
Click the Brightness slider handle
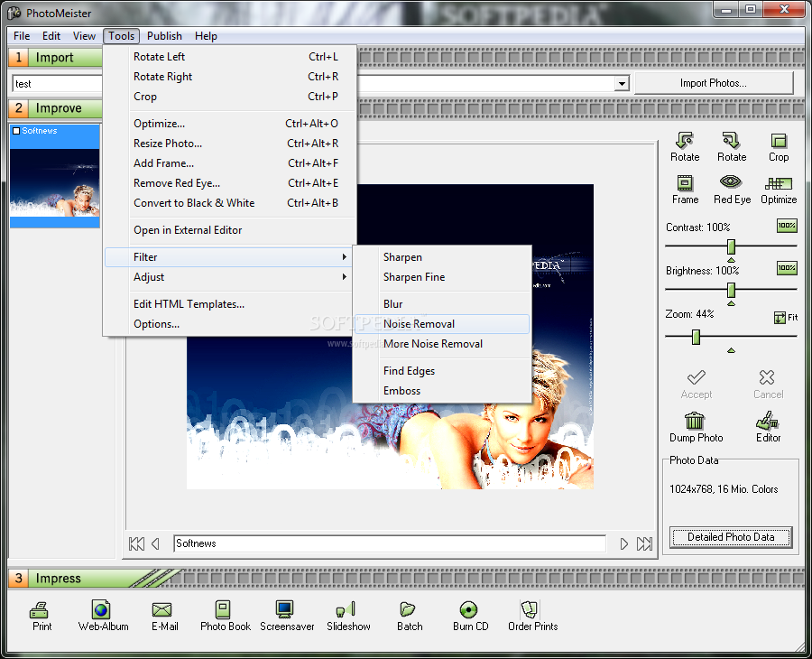[x=731, y=290]
